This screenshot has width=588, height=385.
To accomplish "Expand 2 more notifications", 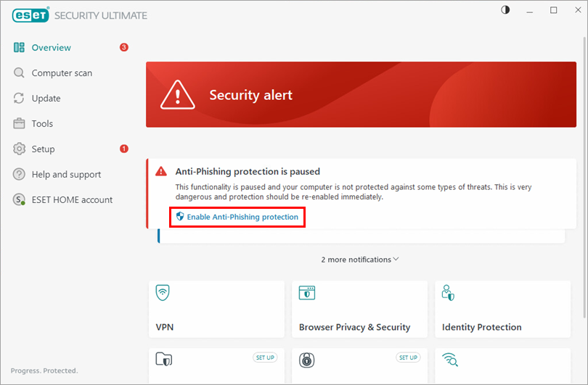I will (360, 260).
